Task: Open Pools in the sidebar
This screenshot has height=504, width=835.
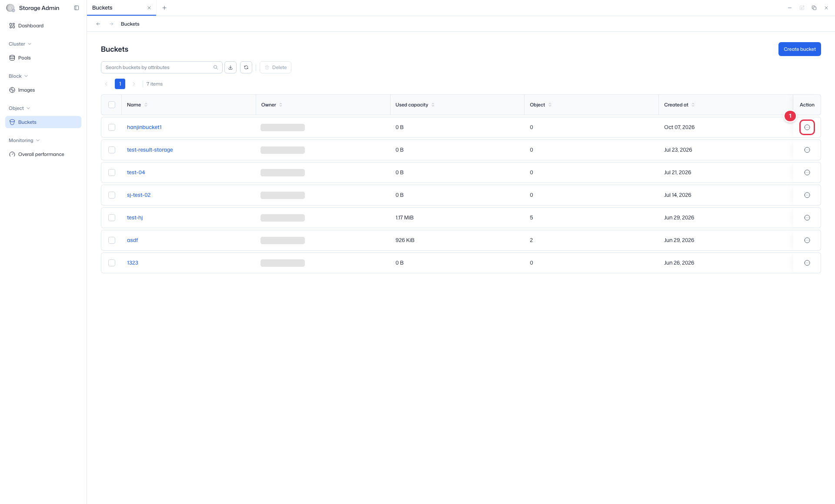Action: tap(43, 58)
